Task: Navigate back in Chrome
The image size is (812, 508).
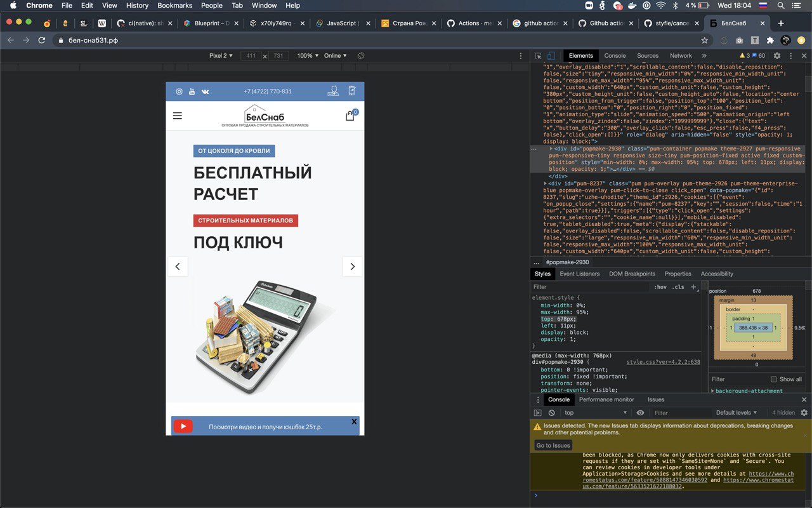Action: point(10,40)
